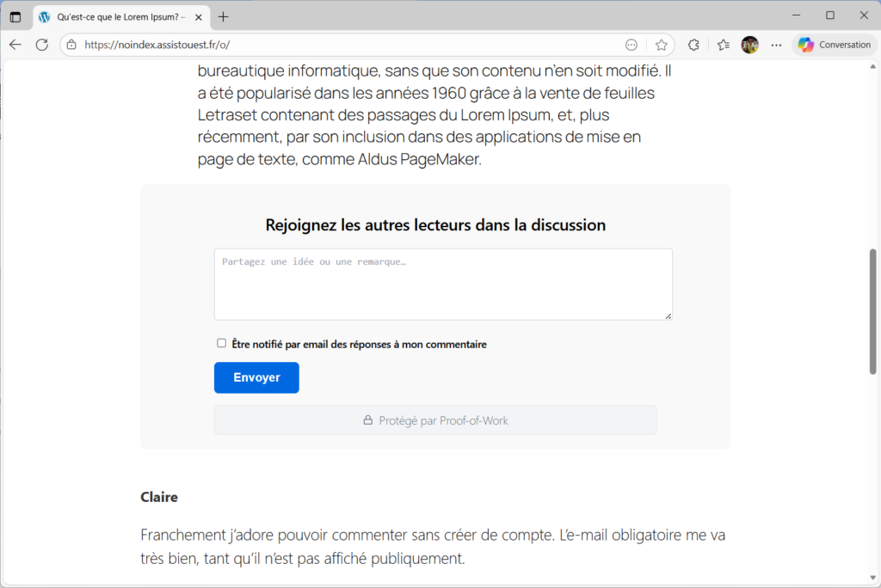Viewport: 881px width, 588px height.
Task: Start a Copilot Conversation
Action: 834,44
